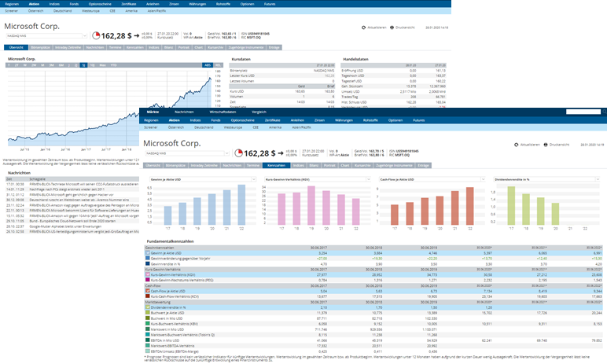This screenshot has height=364, width=607.
Task: Toggle the EBITDA/Umsatz (EBITDA-Marge) checkbox
Action: click(148, 351)
